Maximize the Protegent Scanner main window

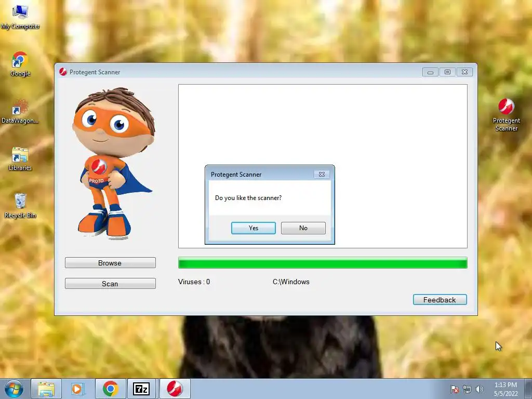coord(447,72)
